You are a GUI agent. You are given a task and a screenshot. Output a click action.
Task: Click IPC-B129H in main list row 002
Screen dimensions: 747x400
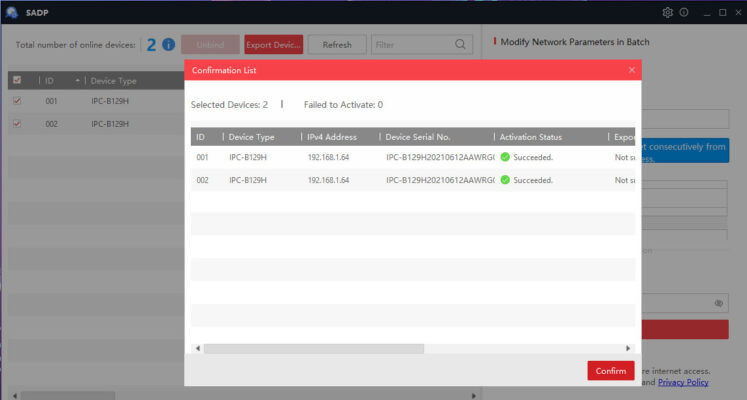(x=110, y=124)
